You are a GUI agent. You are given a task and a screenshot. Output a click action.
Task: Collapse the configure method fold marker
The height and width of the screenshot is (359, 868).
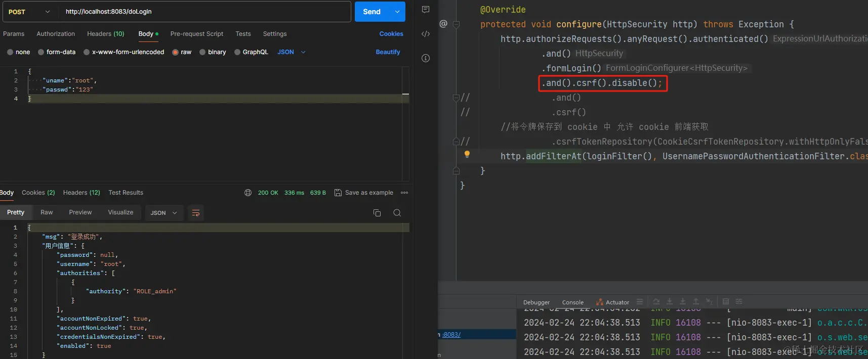tap(456, 24)
